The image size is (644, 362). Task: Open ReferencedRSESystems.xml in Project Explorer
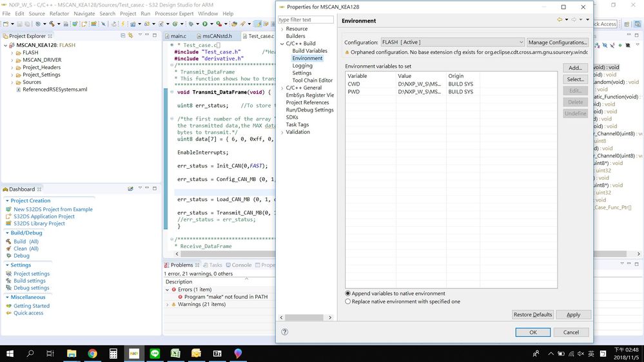point(55,90)
